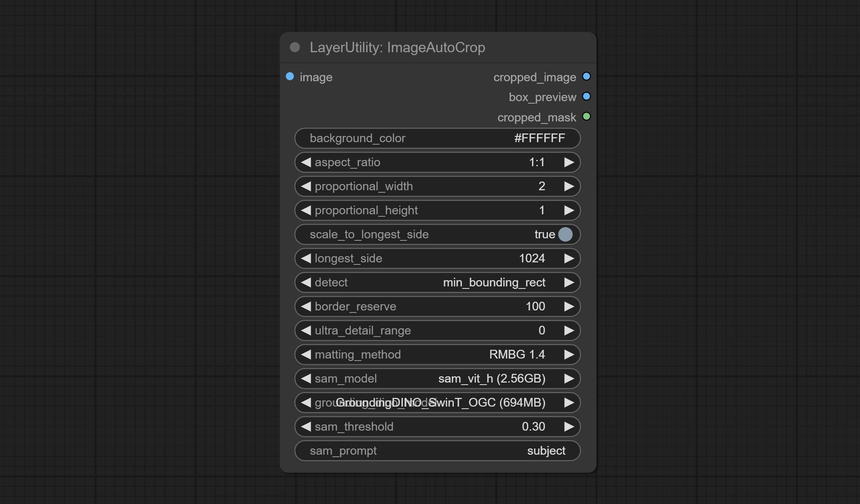The height and width of the screenshot is (504, 860).
Task: Select next sam_model with right arrow
Action: tap(569, 379)
